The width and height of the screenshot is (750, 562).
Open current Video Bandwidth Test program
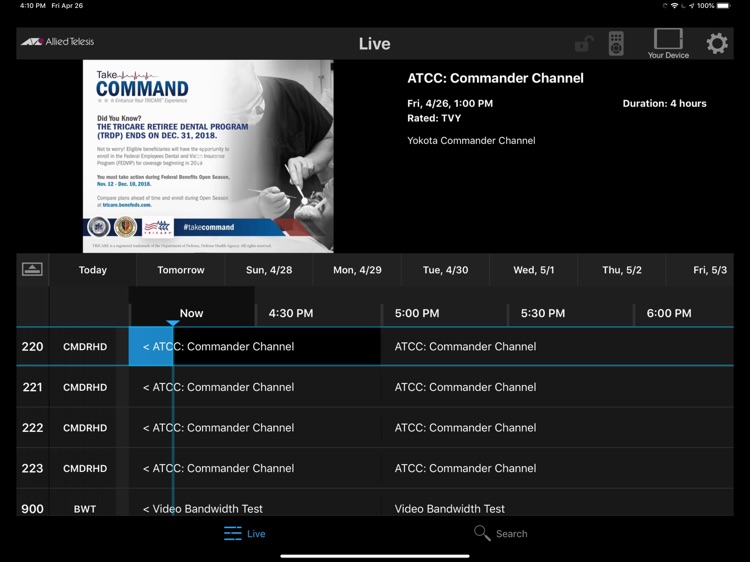coord(254,503)
